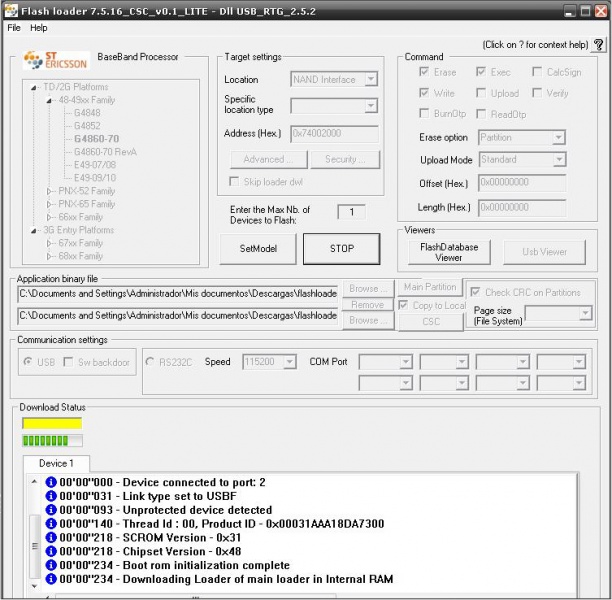This screenshot has height=600, width=612.
Task: Enable the CalcSign checkbox
Action: [x=537, y=72]
